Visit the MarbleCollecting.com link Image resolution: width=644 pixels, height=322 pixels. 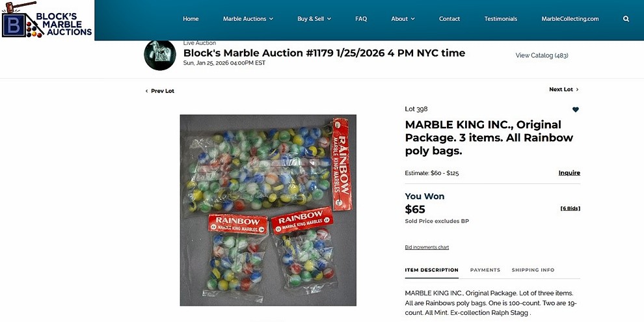tap(570, 19)
